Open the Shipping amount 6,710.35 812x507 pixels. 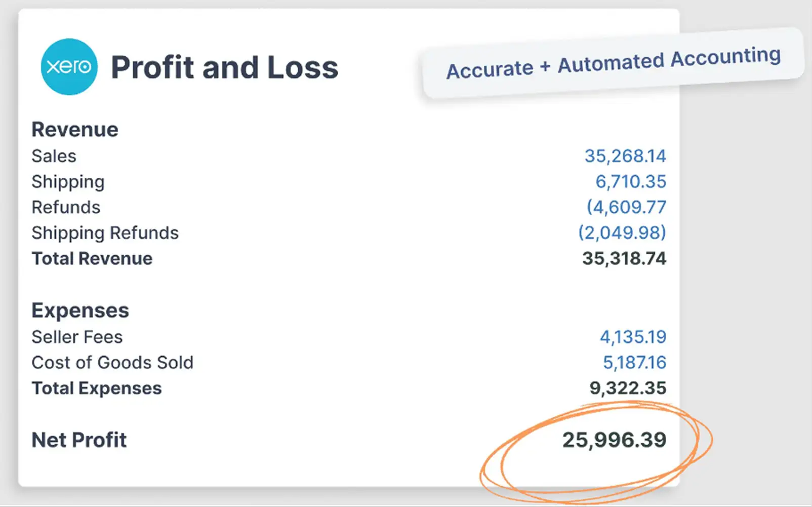[631, 182]
